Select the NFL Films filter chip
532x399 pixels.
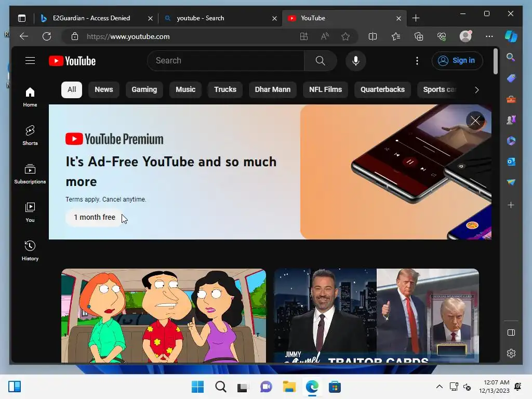point(325,89)
